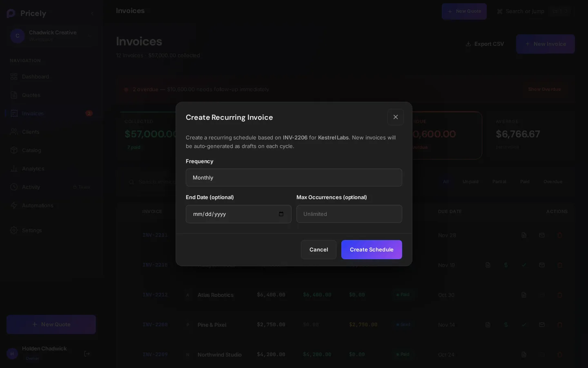The image size is (588, 368).
Task: Click the New Quote button in top bar
Action: [x=464, y=11]
